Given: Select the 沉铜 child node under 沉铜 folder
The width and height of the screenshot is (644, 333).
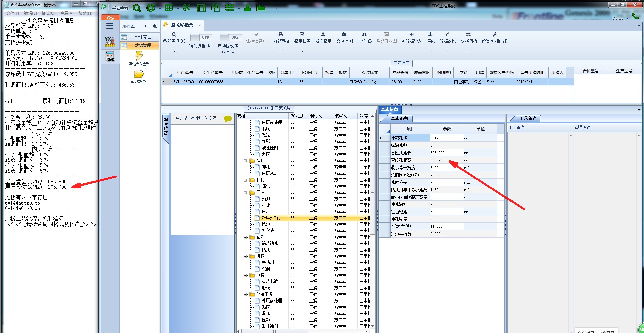Looking at the screenshot, I should [x=266, y=269].
